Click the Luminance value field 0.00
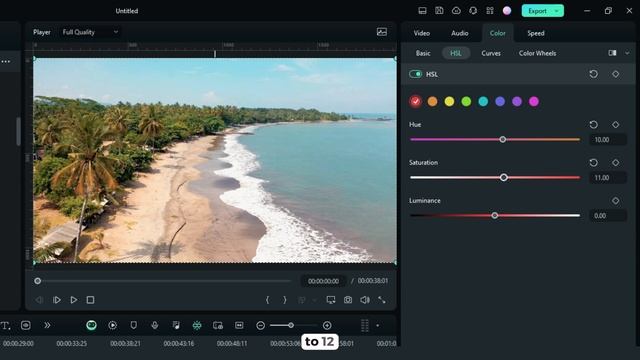Screen dimensions: 640x360 tap(608, 216)
